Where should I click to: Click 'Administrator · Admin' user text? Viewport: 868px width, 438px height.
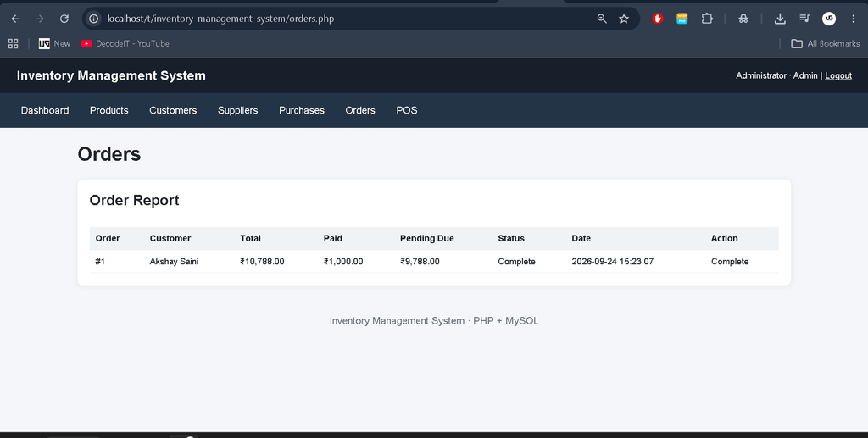pyautogui.click(x=776, y=75)
